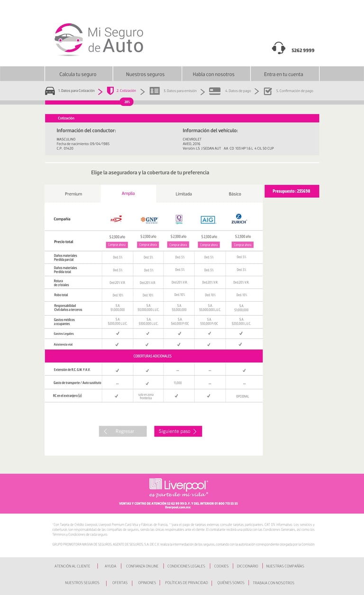Go to step 3. Datos para emisión
This screenshot has height=595, width=364.
(x=180, y=91)
